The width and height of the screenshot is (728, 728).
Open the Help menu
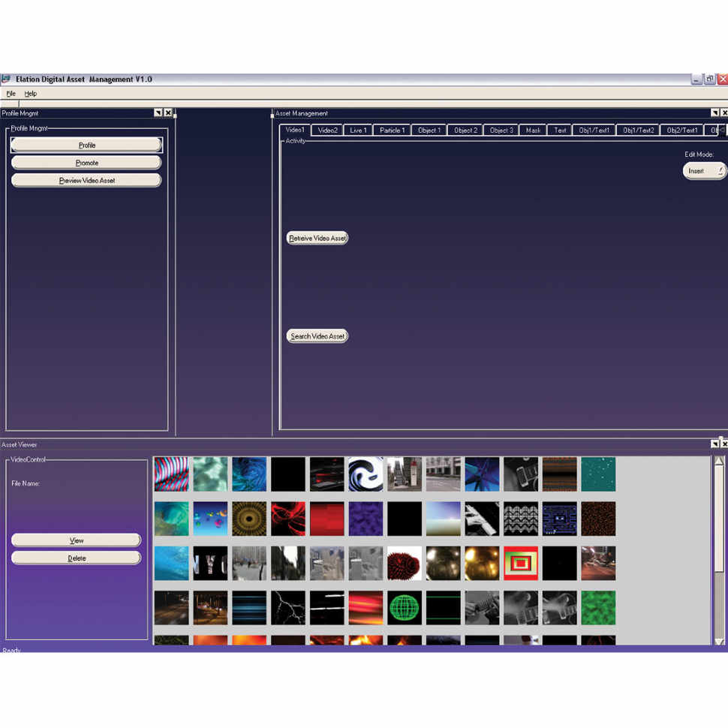tap(31, 93)
